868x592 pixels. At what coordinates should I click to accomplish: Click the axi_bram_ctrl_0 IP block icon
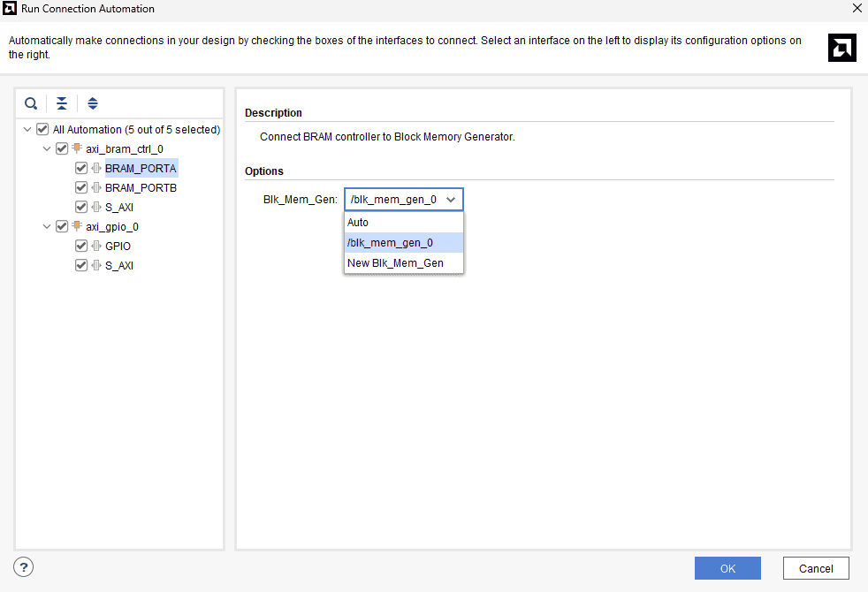click(x=77, y=149)
